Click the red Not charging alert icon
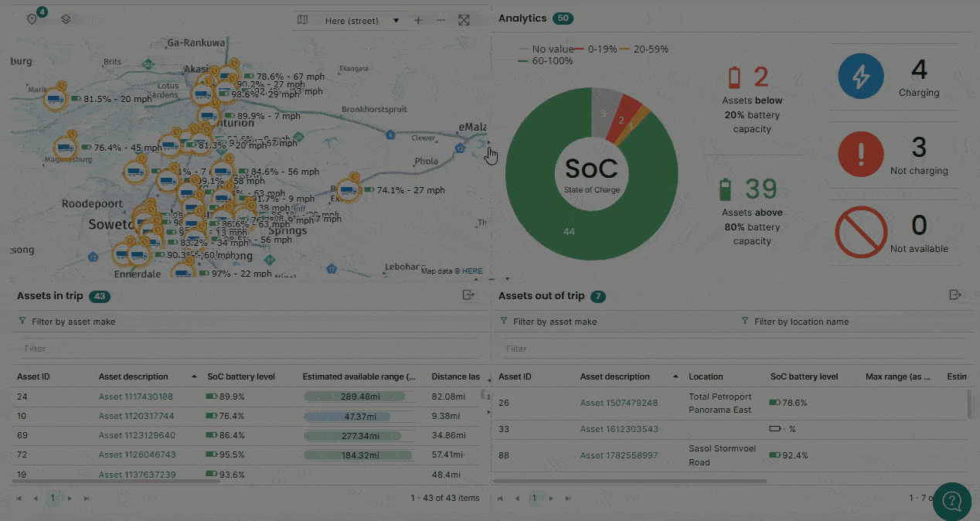Viewport: 980px width, 521px height. click(x=861, y=154)
